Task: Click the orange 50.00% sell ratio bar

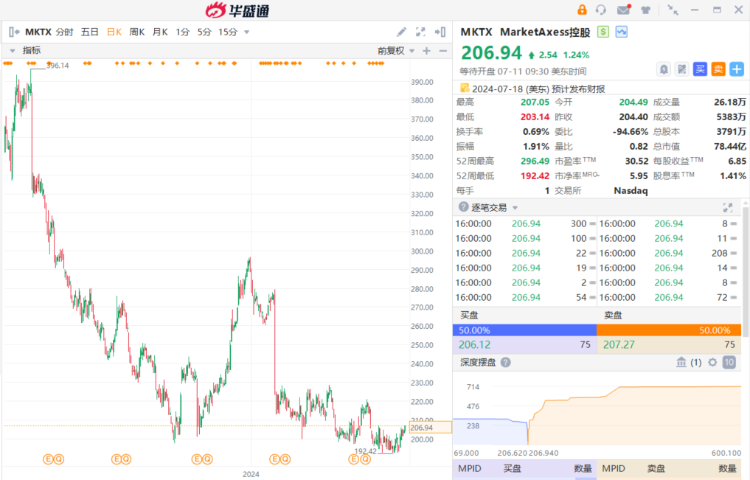Action: (x=669, y=330)
